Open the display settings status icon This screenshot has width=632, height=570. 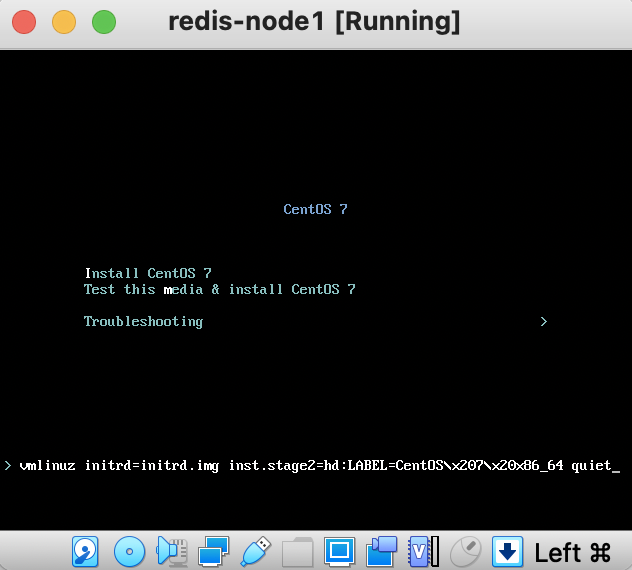coord(339,551)
